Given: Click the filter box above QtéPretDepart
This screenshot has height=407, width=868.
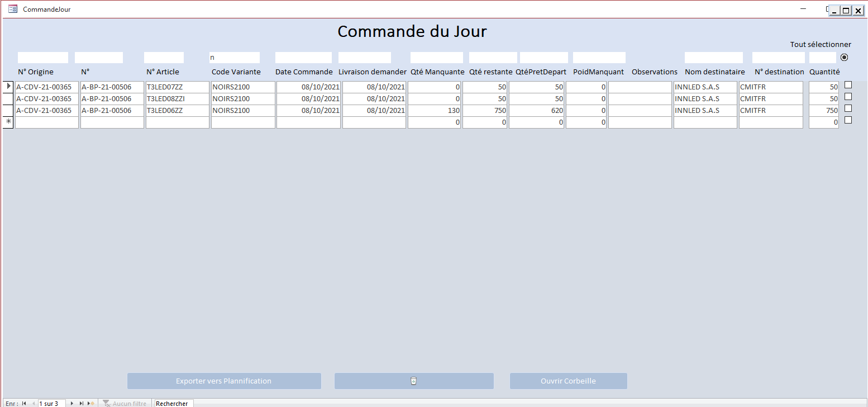Looking at the screenshot, I should click(x=544, y=58).
